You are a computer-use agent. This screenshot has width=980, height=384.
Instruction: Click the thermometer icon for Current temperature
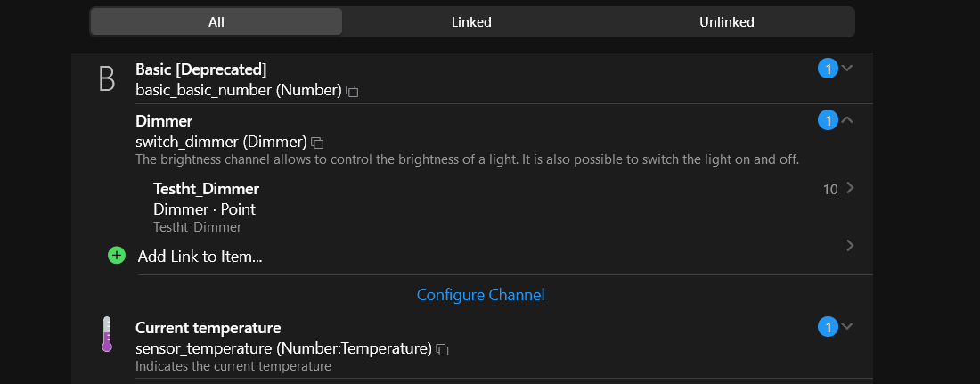point(107,334)
